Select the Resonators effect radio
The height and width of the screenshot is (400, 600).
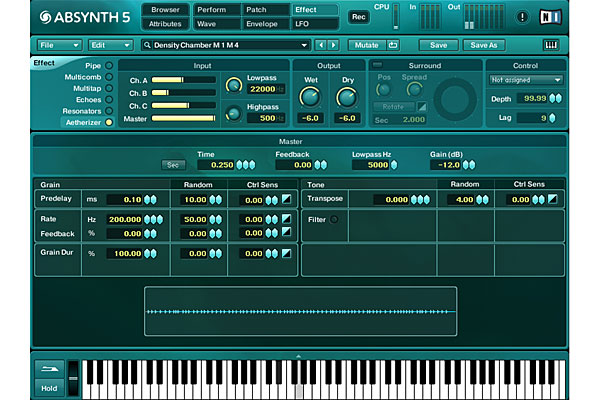click(x=109, y=111)
